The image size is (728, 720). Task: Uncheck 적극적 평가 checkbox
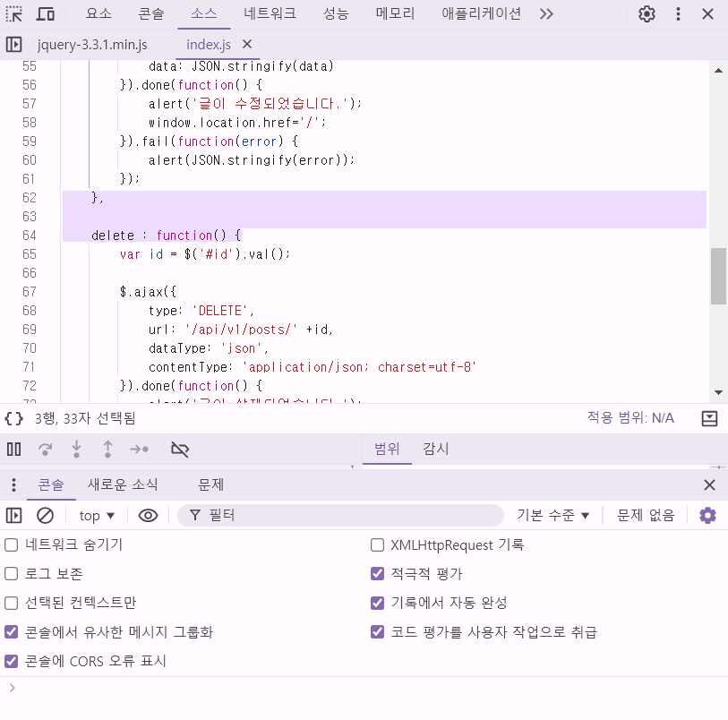click(x=378, y=574)
